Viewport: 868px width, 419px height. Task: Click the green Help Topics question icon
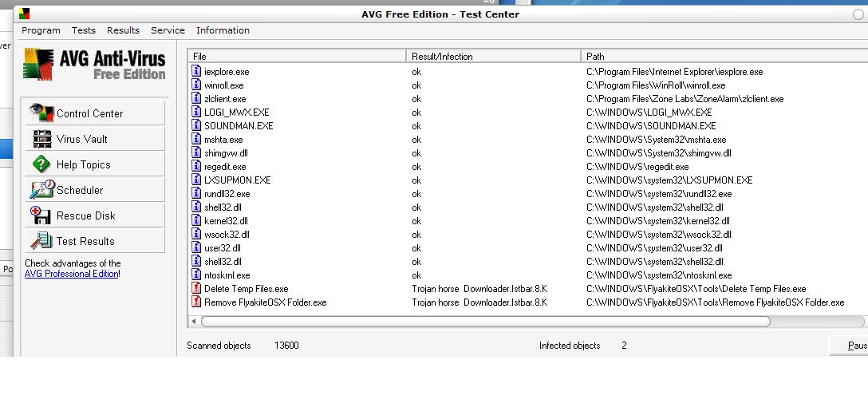(x=41, y=164)
